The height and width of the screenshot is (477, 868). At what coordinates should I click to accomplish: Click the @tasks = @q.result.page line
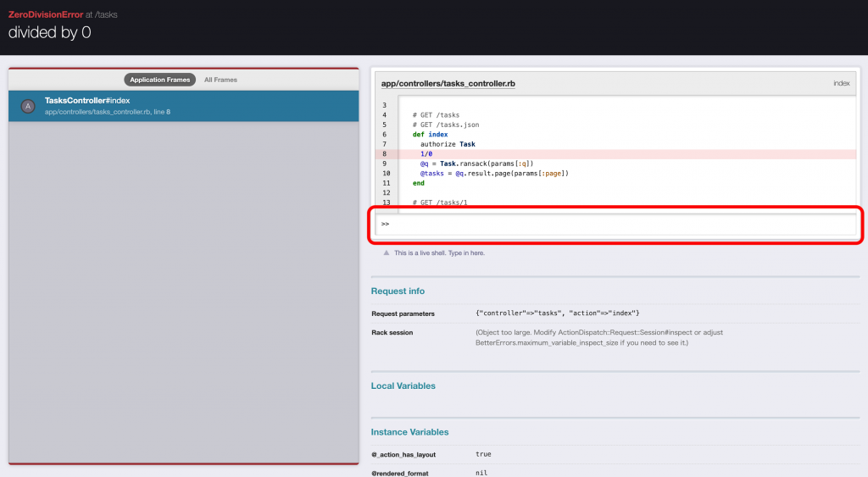click(494, 173)
